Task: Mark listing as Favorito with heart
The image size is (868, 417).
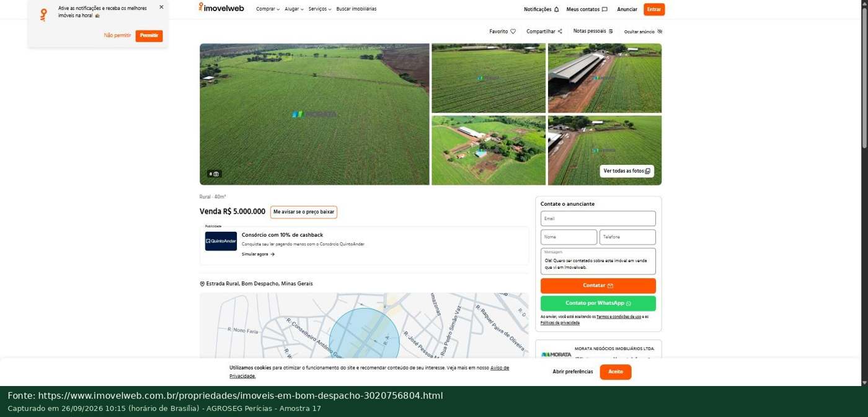Action: coord(513,32)
